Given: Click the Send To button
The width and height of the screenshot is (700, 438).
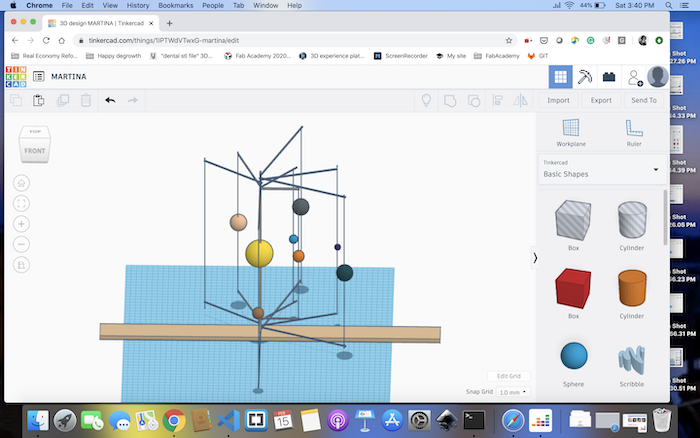Looking at the screenshot, I should tap(644, 100).
